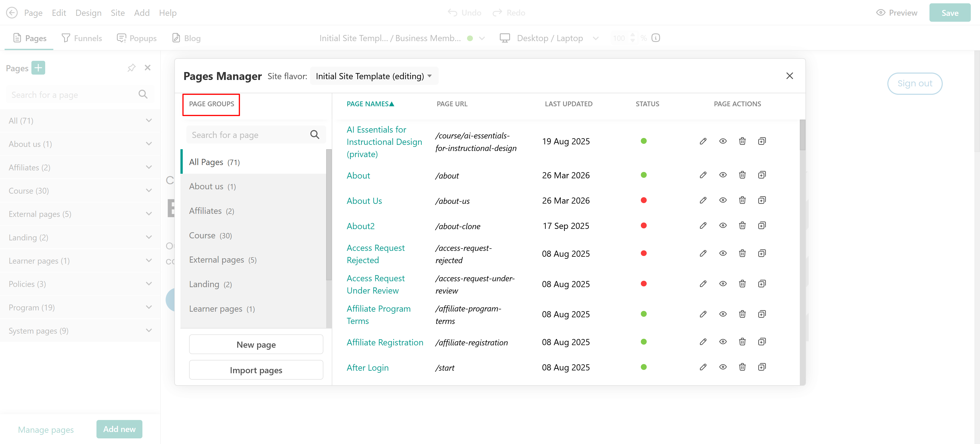Open the Desktop / Laptop device dropdown

point(549,38)
